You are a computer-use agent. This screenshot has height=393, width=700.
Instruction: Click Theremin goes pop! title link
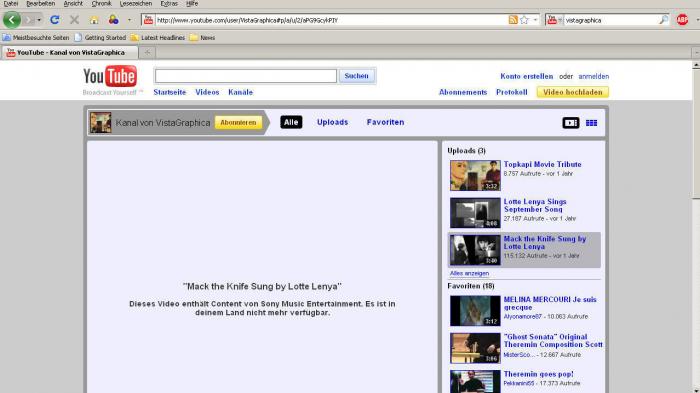[538, 374]
